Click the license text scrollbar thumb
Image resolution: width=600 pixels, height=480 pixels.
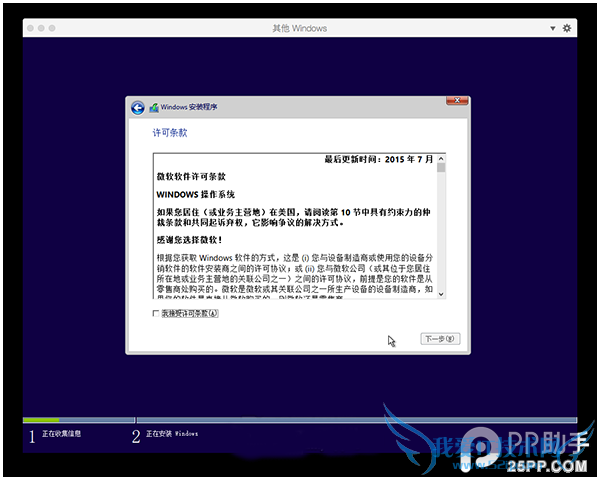pos(441,168)
